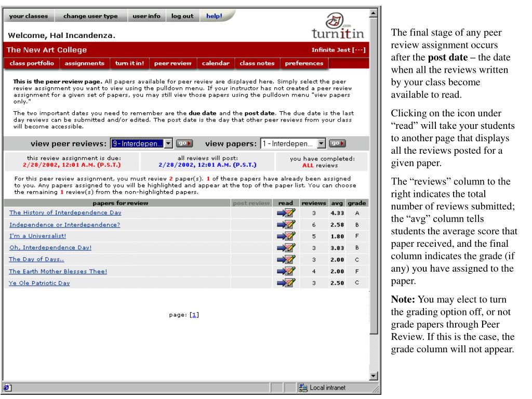
Task: Open the view papers dropdown
Action: (x=294, y=143)
